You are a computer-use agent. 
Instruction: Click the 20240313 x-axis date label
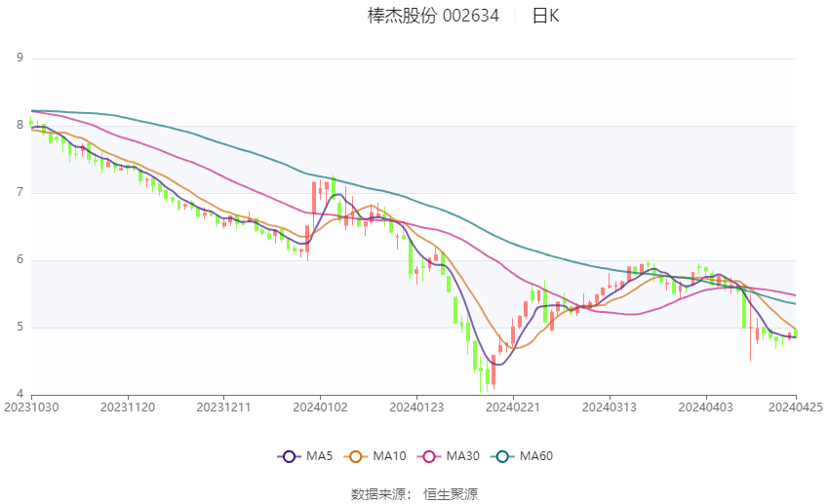(609, 407)
